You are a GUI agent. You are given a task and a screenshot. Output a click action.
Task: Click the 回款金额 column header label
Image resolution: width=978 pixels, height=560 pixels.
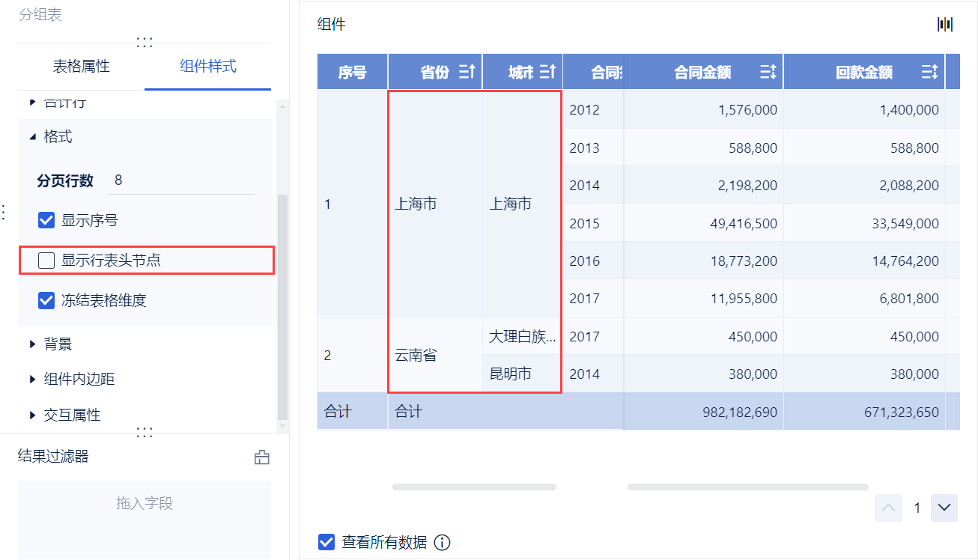864,72
